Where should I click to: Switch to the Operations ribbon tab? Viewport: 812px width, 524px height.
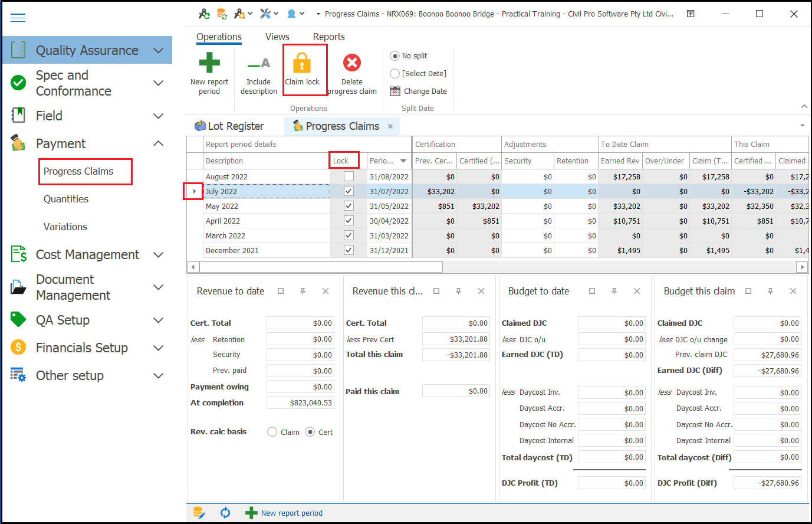click(x=219, y=37)
